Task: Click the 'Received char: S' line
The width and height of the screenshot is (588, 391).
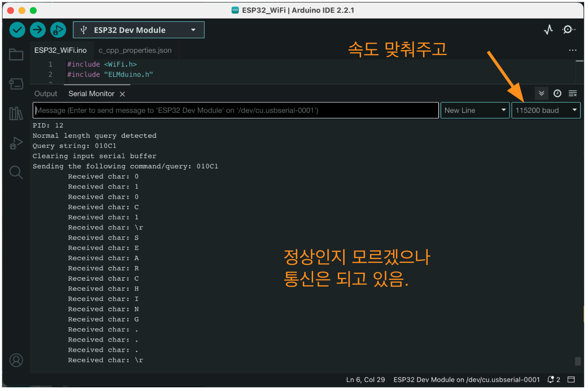Action: [x=103, y=238]
